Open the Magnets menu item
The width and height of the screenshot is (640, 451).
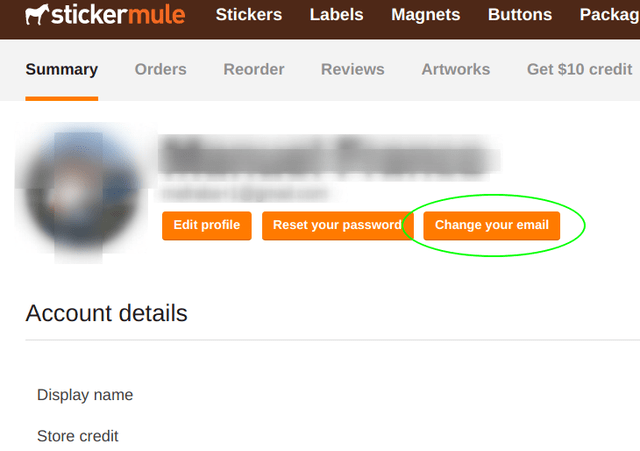425,15
